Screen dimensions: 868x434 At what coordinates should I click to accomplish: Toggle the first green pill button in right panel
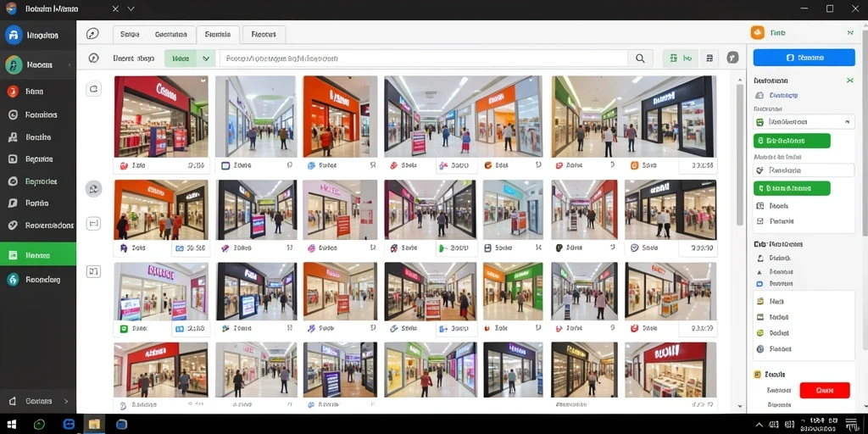point(792,141)
